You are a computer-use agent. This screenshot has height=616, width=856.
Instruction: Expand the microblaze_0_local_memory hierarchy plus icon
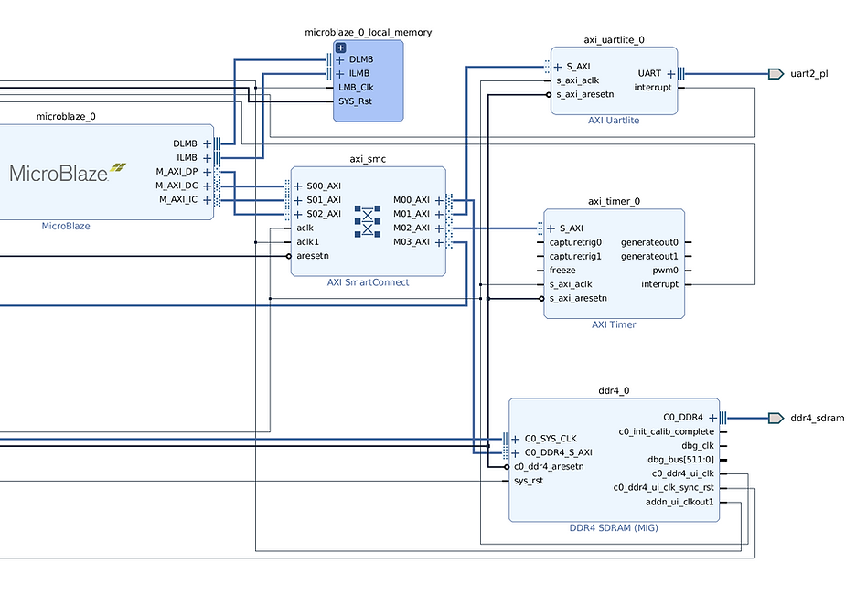tap(340, 48)
